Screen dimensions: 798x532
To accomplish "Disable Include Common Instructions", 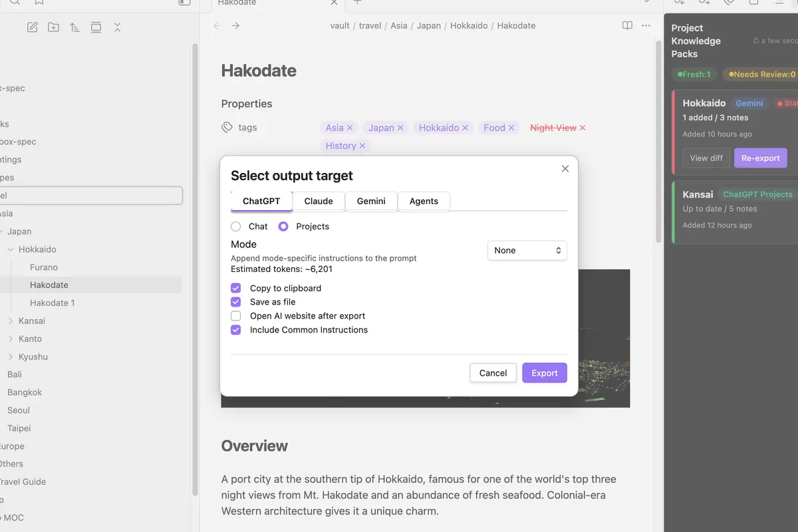I will [x=235, y=330].
